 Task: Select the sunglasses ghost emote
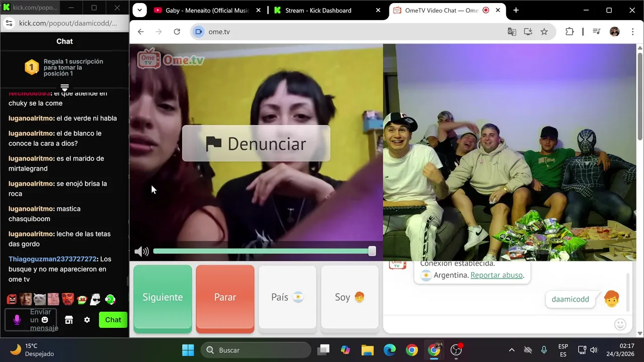95,300
